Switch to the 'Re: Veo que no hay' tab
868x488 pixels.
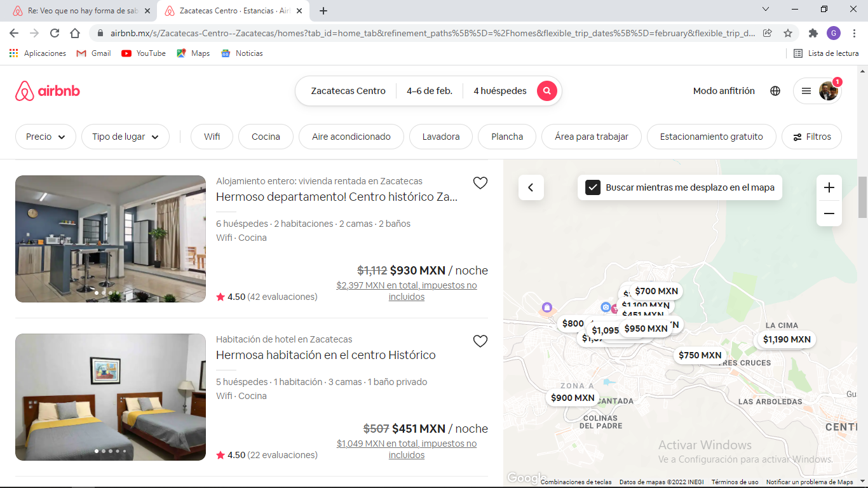tap(81, 11)
